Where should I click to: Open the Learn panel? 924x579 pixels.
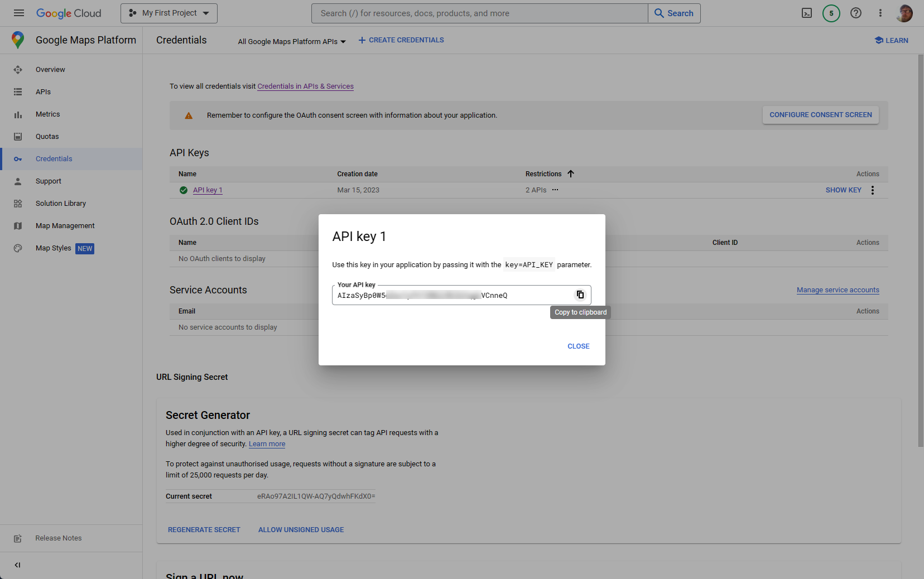[891, 40]
